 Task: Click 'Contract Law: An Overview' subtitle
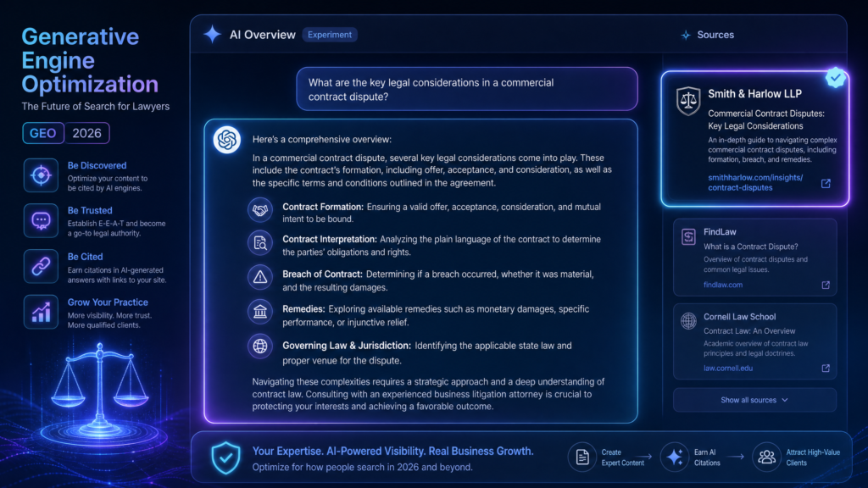click(749, 331)
